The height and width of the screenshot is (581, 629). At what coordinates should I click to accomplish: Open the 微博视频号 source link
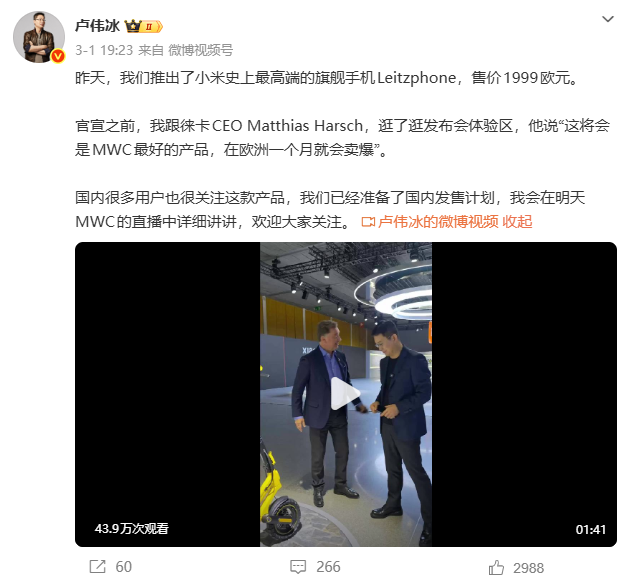coord(201,50)
